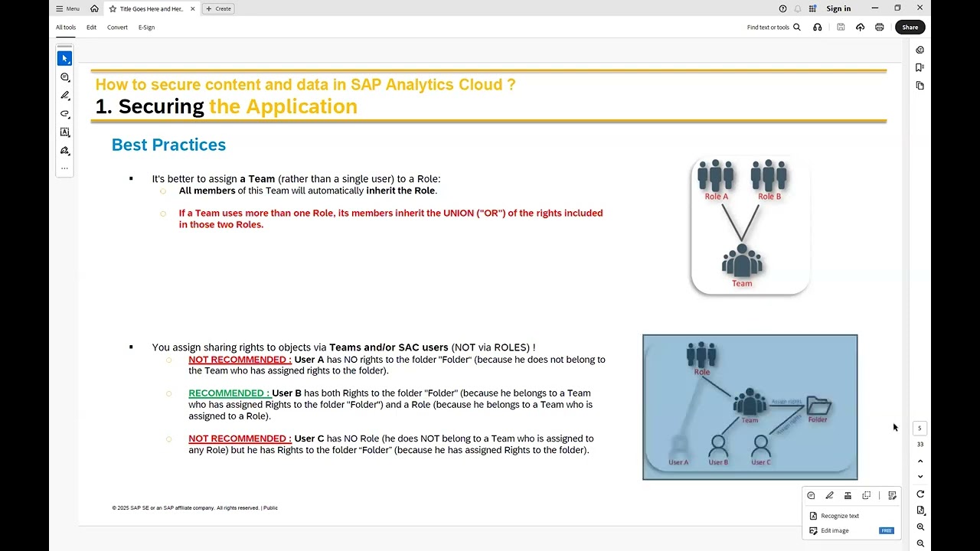Viewport: 980px width, 551px height.
Task: Click the Share button
Action: [910, 27]
